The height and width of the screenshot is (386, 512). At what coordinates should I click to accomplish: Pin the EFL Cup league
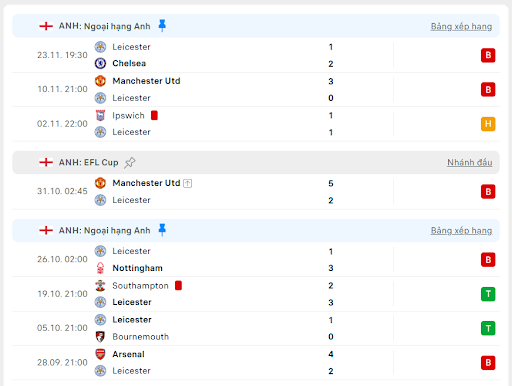click(130, 163)
